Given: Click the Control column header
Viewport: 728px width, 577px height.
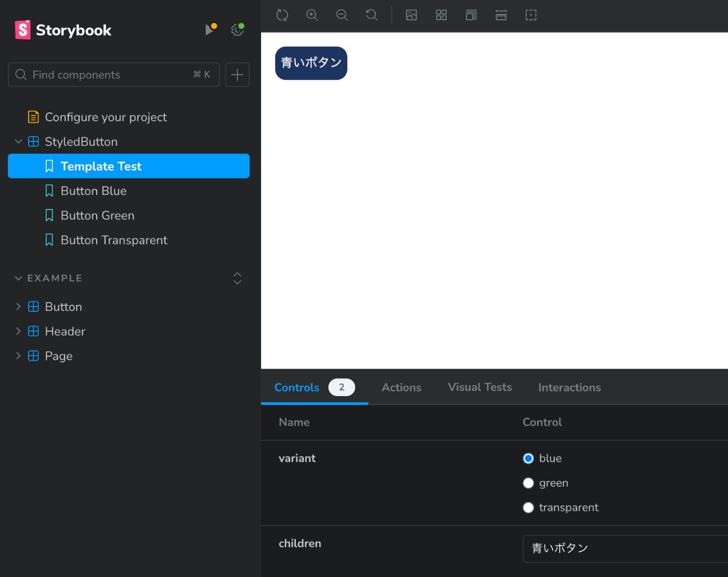Looking at the screenshot, I should tap(542, 422).
